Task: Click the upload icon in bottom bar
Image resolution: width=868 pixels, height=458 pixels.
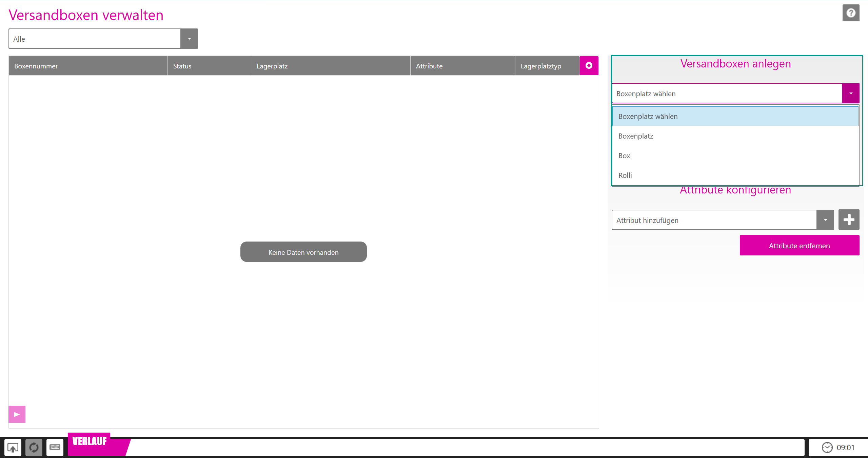Action: (x=13, y=447)
